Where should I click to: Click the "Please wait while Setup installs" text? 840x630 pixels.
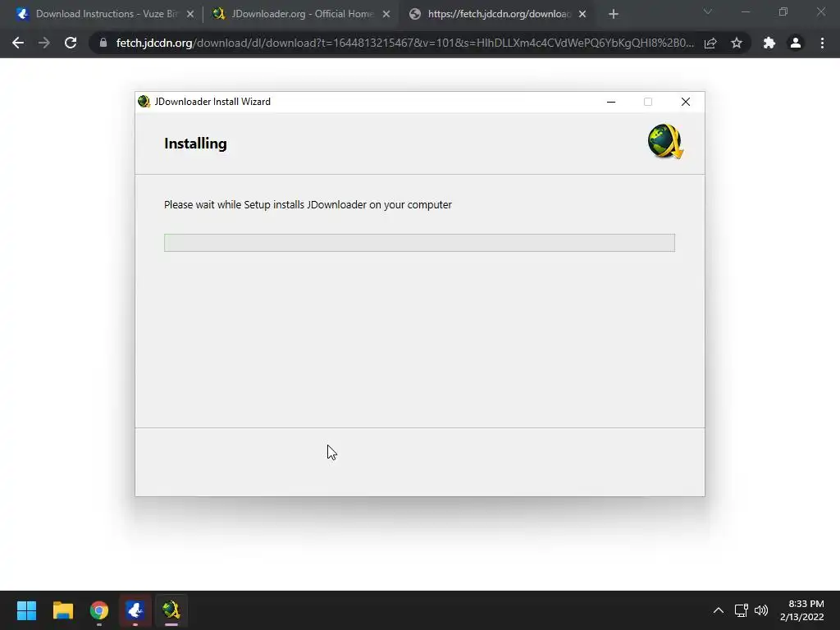(x=308, y=204)
